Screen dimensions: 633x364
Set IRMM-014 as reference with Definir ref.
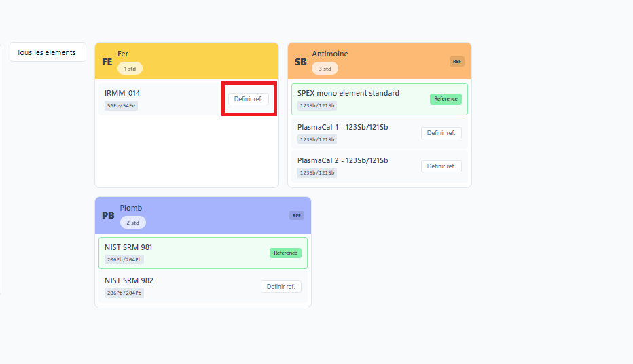click(248, 99)
